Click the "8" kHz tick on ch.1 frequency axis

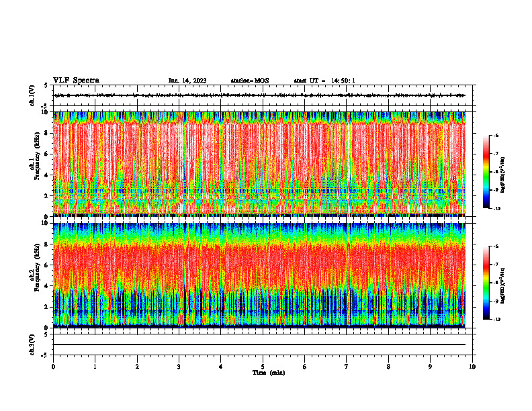tap(48, 133)
